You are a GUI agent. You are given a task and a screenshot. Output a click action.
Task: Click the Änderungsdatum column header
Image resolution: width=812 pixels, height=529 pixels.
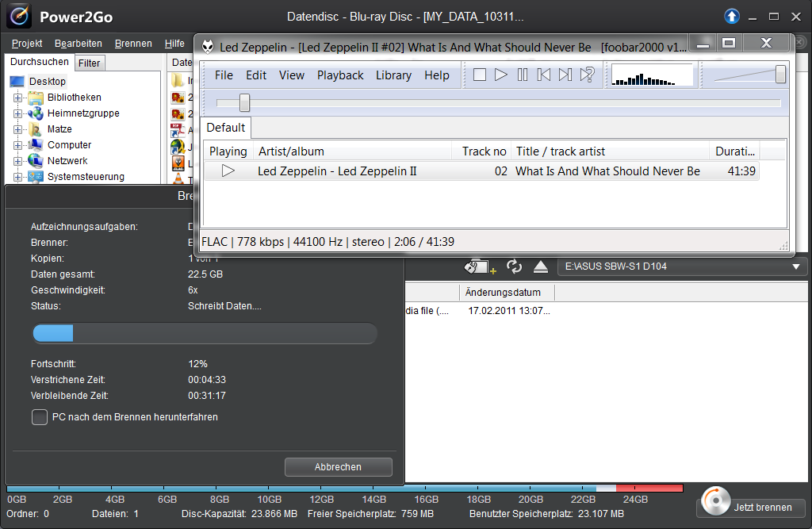507,292
